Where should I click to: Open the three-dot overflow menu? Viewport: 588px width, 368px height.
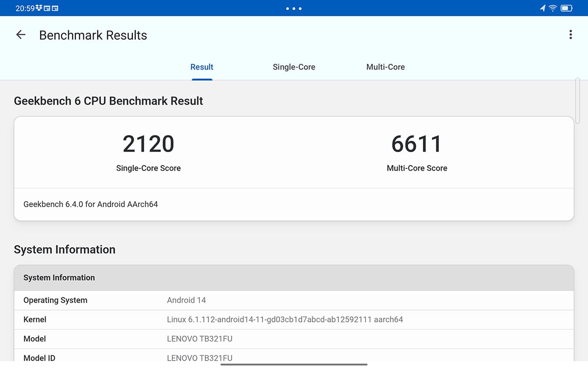click(570, 34)
